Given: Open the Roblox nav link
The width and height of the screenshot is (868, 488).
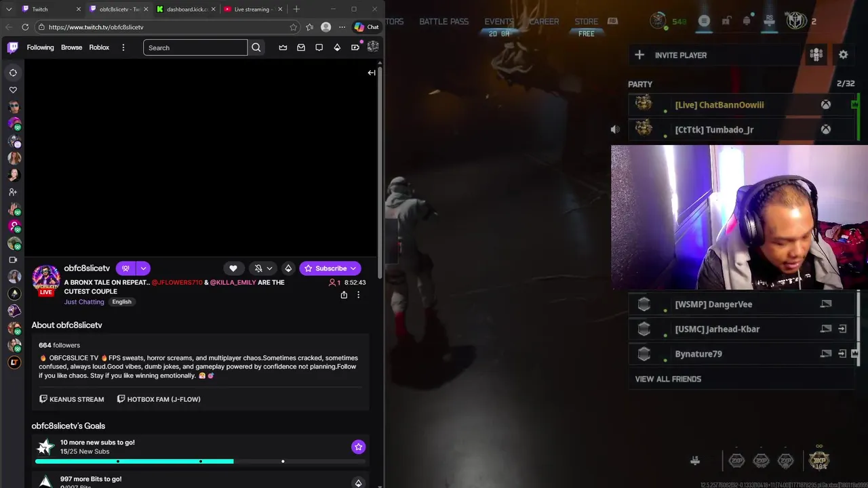Looking at the screenshot, I should pos(99,47).
